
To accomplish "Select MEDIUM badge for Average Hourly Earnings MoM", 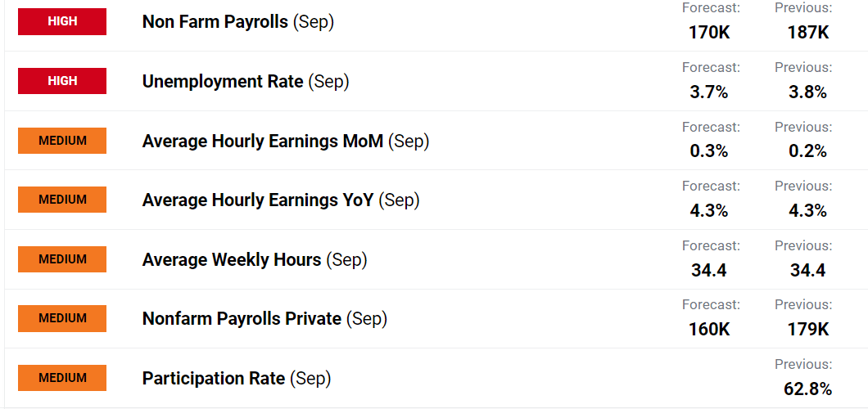I will [62, 140].
